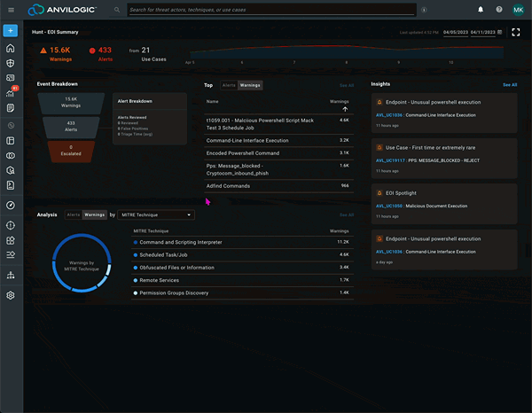Open the notes document icon in sidebar
Image resolution: width=532 pixels, height=413 pixels.
pos(11,108)
